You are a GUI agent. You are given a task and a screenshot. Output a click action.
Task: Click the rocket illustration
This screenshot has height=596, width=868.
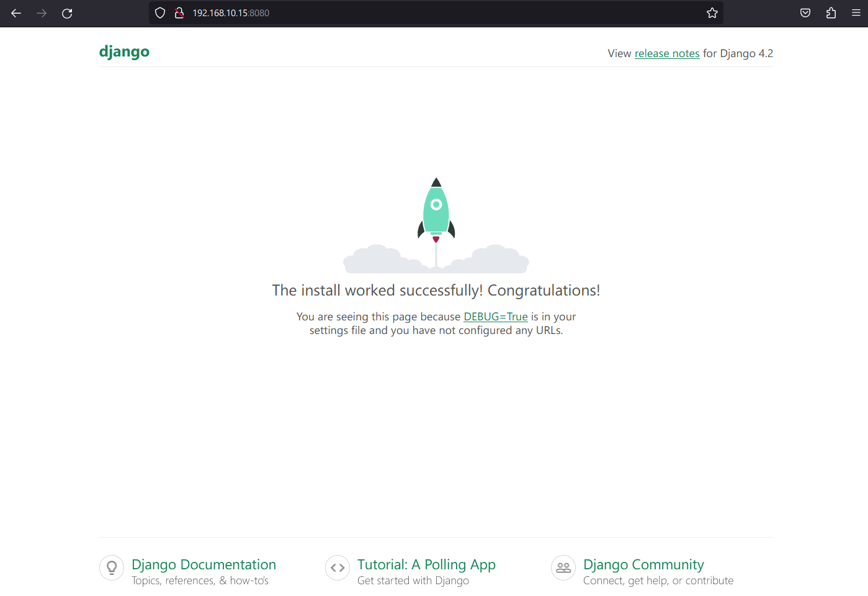(436, 225)
